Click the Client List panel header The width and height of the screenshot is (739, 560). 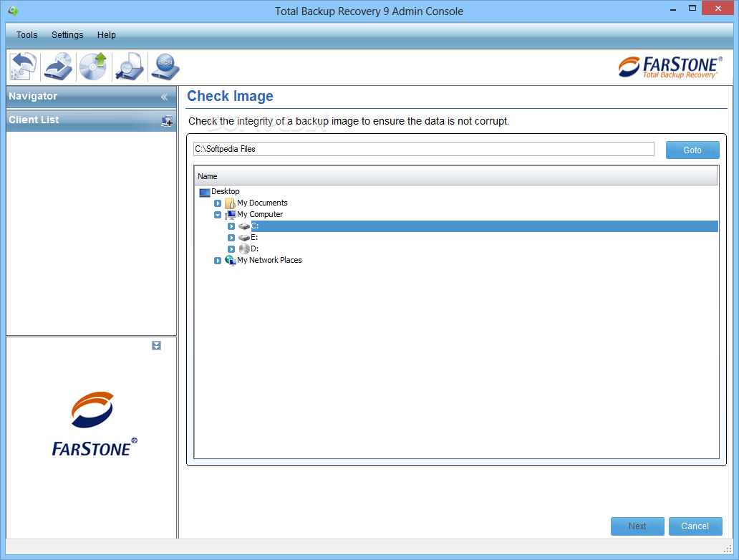[x=92, y=120]
